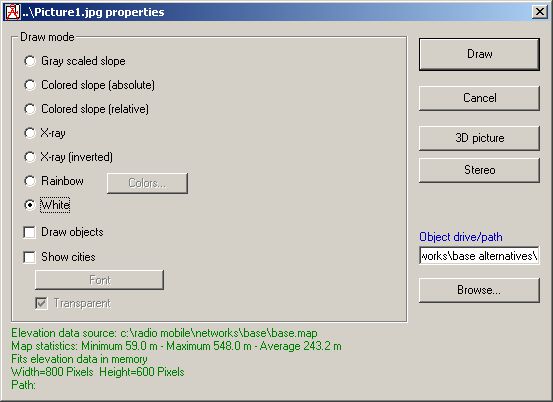Image resolution: width=553 pixels, height=402 pixels.
Task: Close the Picture1.jpg properties window
Action: pyautogui.click(x=540, y=12)
